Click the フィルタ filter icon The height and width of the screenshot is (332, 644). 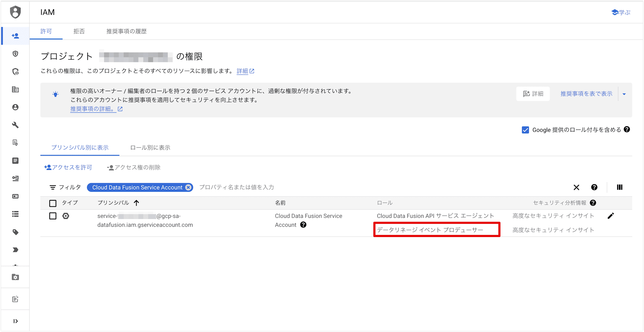[53, 187]
